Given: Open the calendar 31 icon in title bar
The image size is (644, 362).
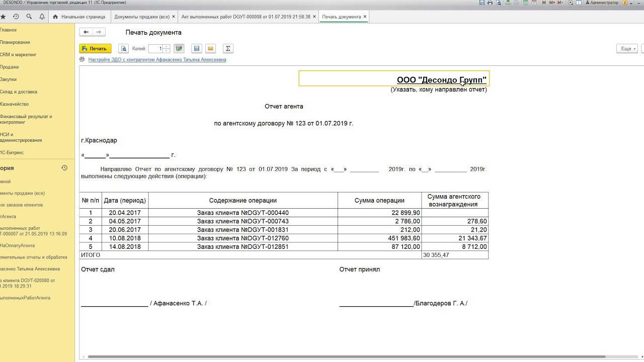Looking at the screenshot, I should pos(534,3).
